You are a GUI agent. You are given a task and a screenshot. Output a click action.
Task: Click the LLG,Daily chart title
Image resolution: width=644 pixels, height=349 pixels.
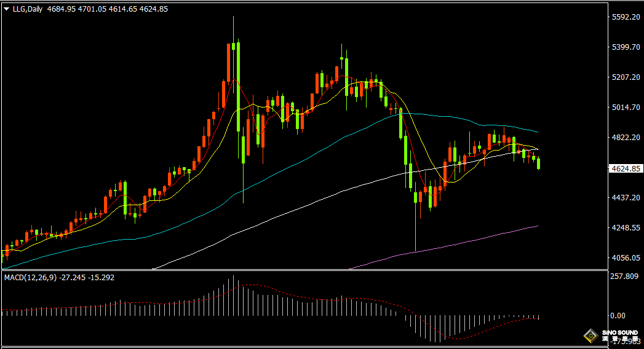coord(27,9)
